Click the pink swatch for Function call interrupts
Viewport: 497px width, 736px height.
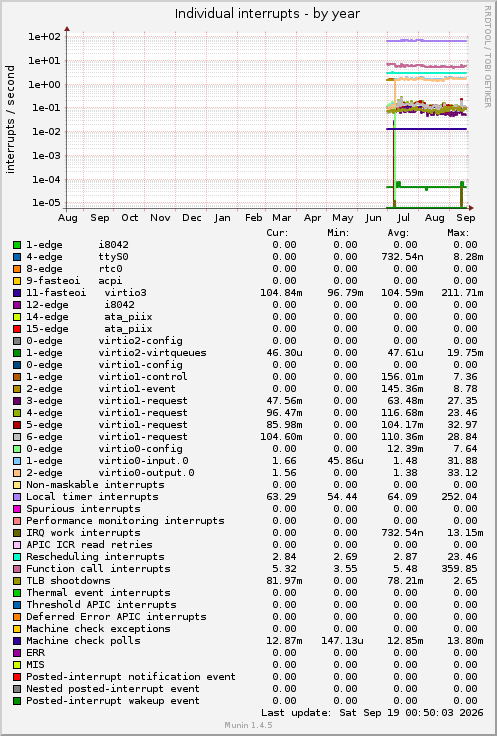pyautogui.click(x=17, y=569)
